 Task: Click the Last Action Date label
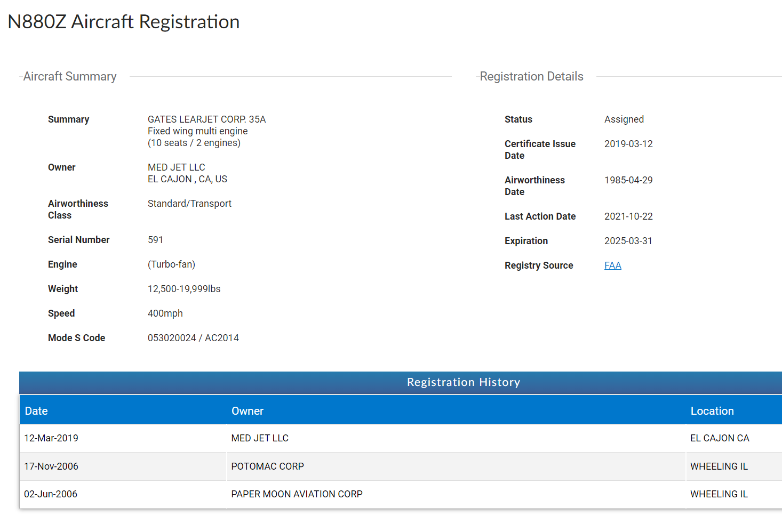(540, 216)
